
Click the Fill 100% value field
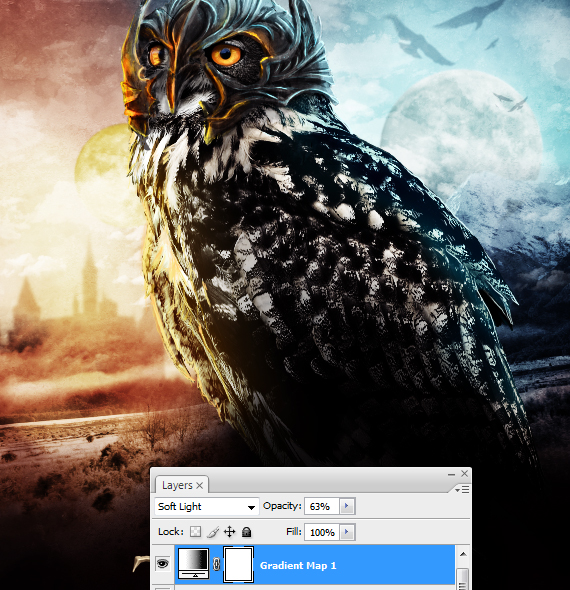point(322,532)
